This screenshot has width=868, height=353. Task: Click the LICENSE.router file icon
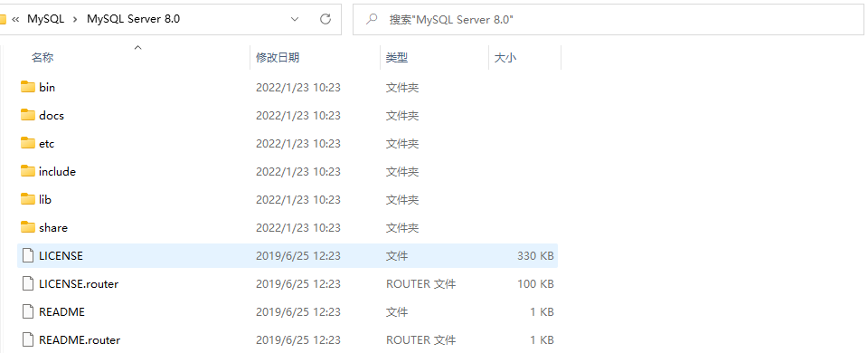pyautogui.click(x=28, y=283)
